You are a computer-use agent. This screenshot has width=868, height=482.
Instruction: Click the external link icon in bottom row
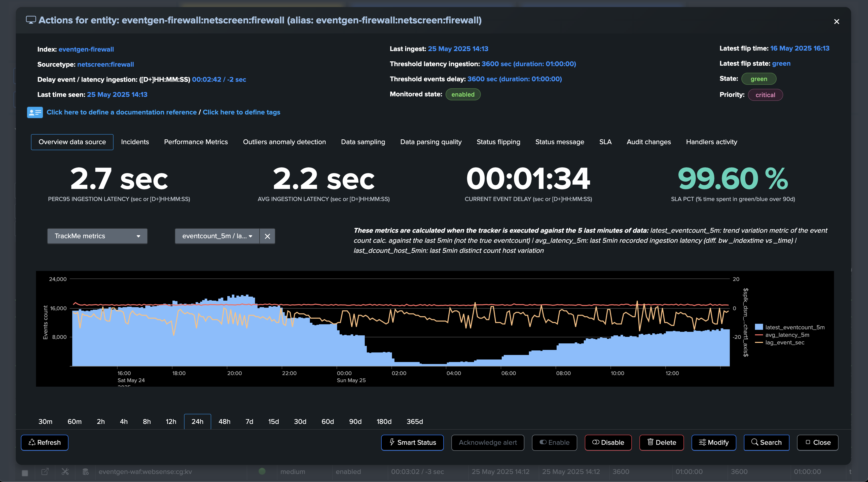[45, 471]
